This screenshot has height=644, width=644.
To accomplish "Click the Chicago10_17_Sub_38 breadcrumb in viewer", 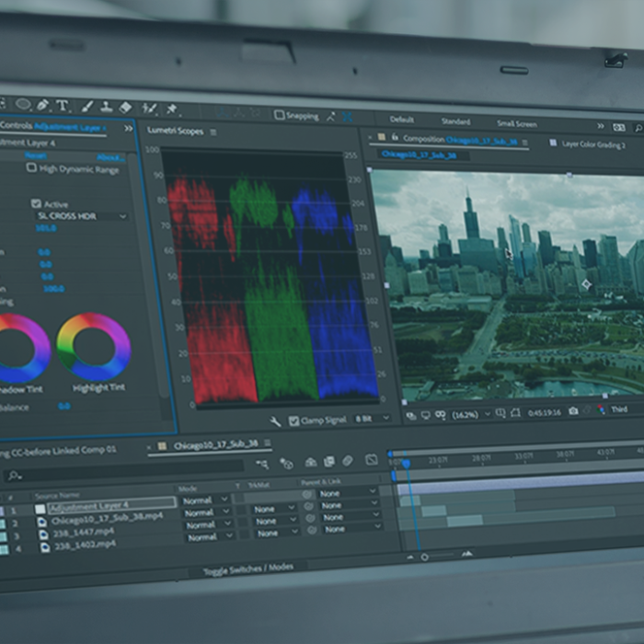I will pos(419,155).
